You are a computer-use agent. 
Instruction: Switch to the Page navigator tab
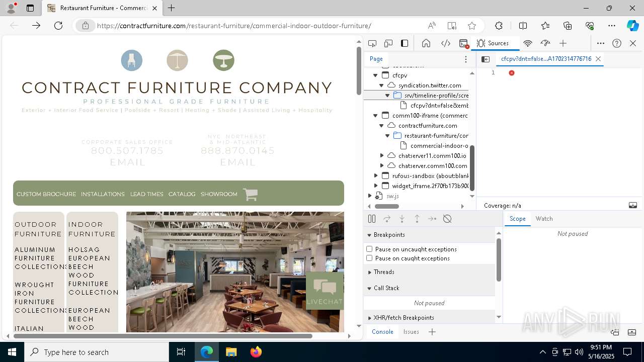click(x=376, y=59)
